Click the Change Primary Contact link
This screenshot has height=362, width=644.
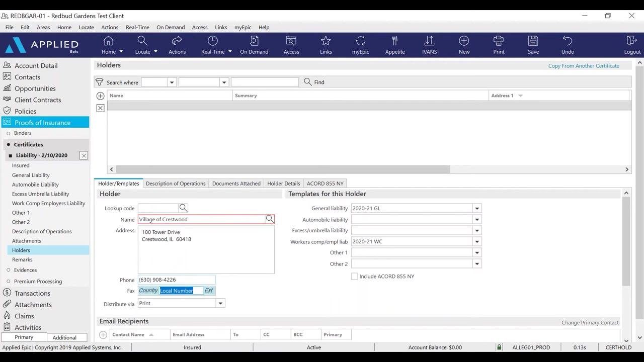(590, 323)
